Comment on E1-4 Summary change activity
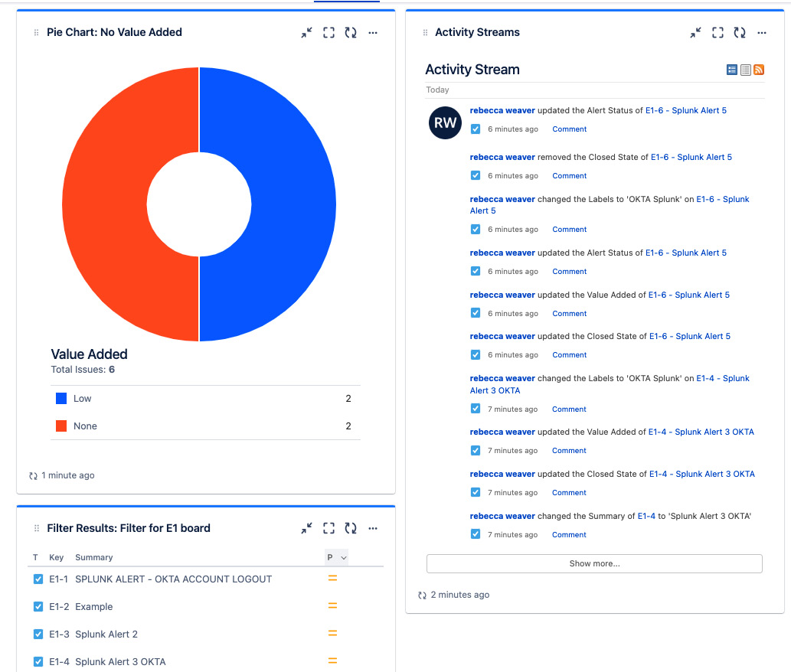The image size is (791, 672). click(569, 535)
